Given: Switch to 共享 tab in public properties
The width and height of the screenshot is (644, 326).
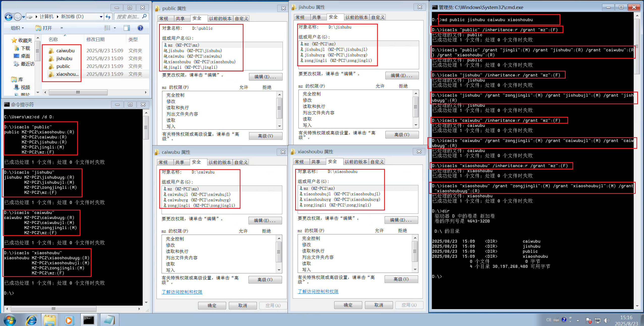Looking at the screenshot, I should [x=180, y=18].
